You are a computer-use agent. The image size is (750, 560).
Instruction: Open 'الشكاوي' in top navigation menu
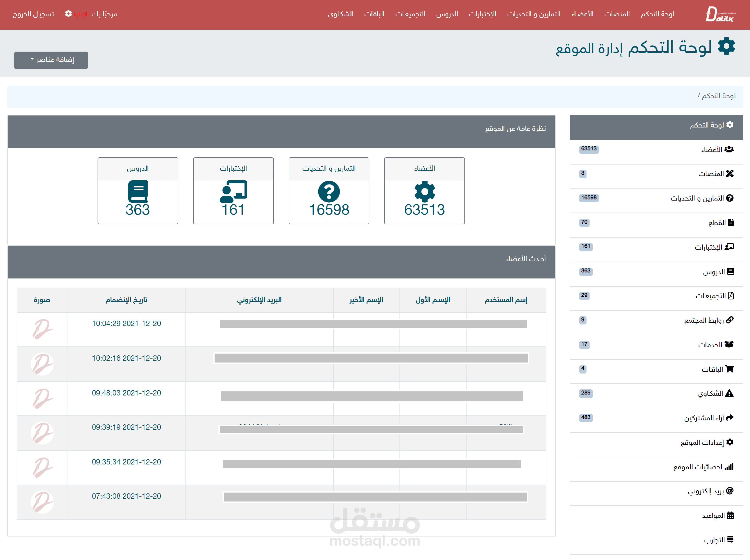coord(340,14)
